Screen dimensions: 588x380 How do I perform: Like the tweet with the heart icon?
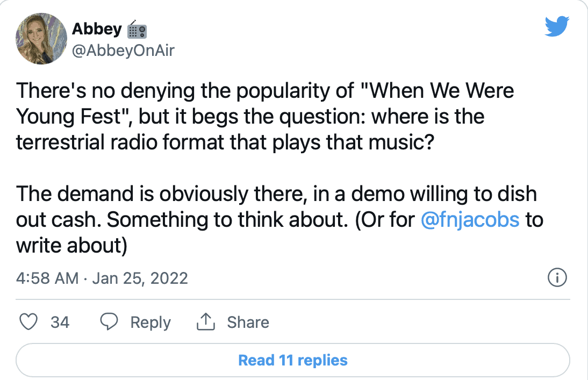28,322
